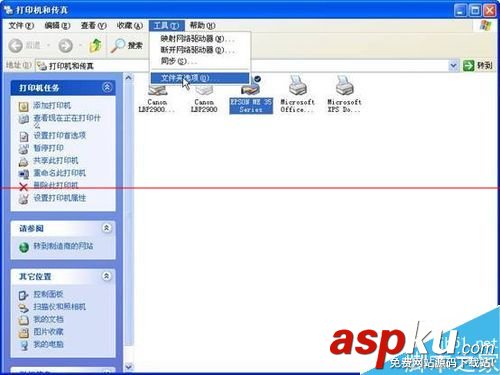
Task: Open the 查看 menu
Action: coord(93,26)
